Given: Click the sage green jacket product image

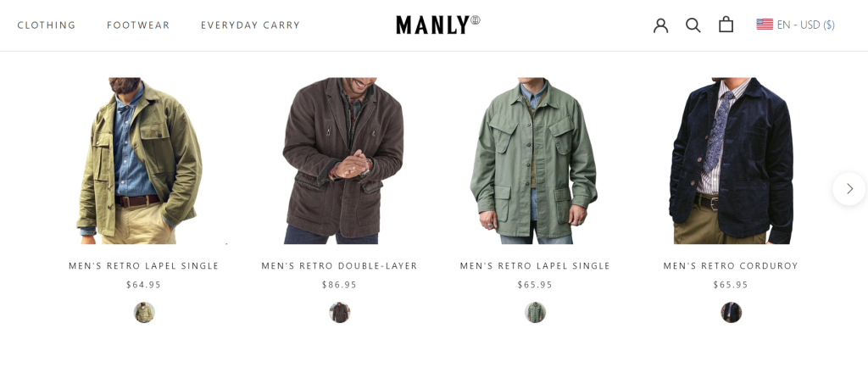Looking at the screenshot, I should pyautogui.click(x=535, y=160).
